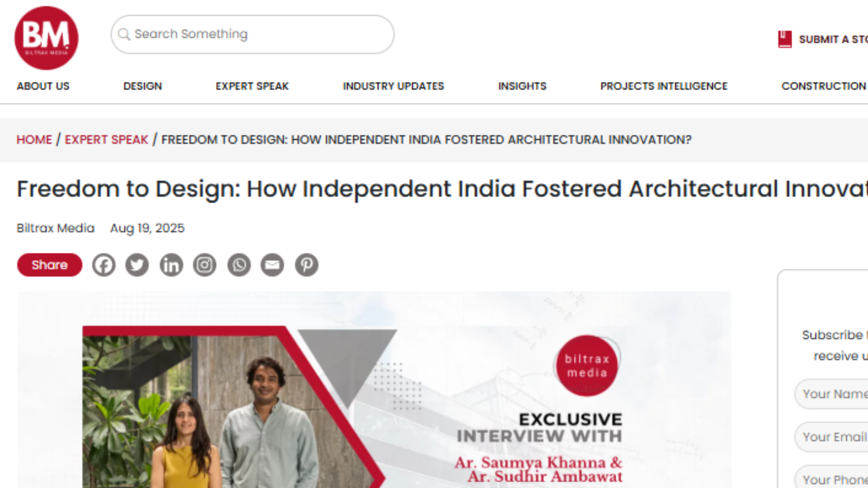868x488 pixels.
Task: Select the Insights menu item
Action: point(522,86)
